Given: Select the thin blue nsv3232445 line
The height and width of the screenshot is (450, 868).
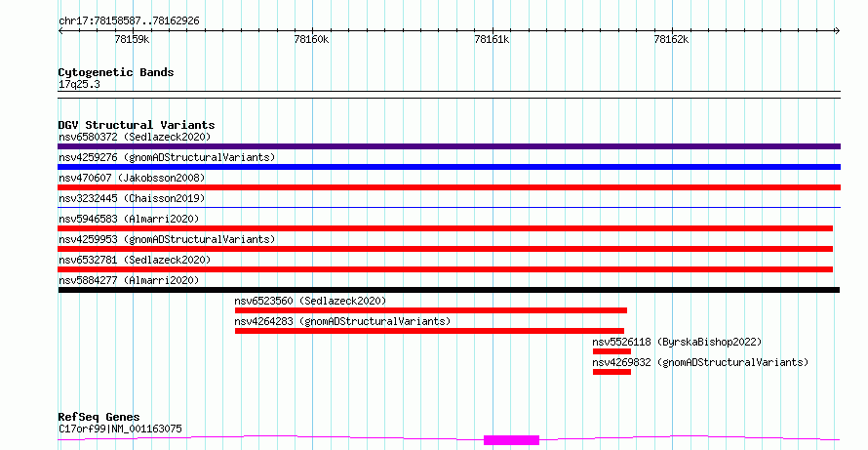Looking at the screenshot, I should click(x=449, y=207).
